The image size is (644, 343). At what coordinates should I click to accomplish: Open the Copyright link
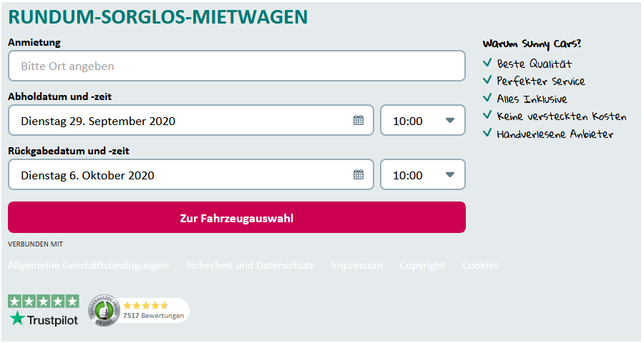422,265
